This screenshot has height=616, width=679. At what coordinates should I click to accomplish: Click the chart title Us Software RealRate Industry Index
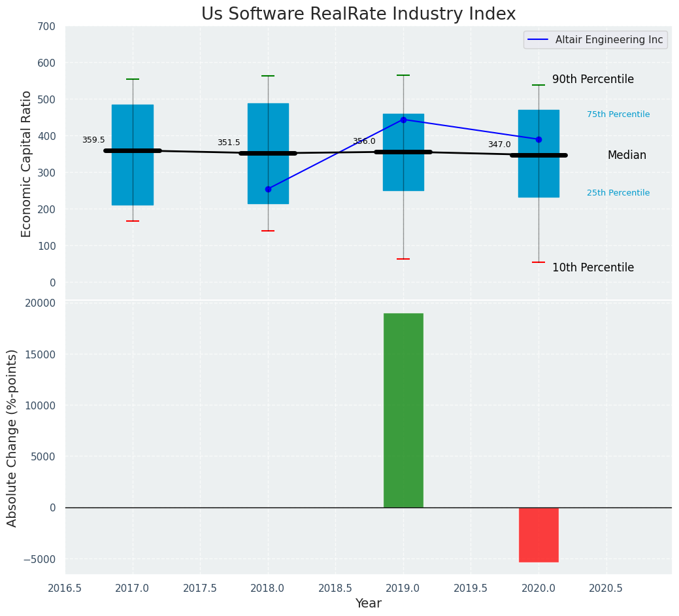[359, 14]
